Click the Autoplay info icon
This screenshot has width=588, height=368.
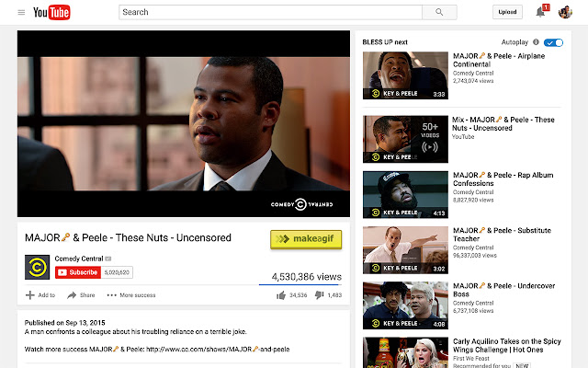point(536,42)
